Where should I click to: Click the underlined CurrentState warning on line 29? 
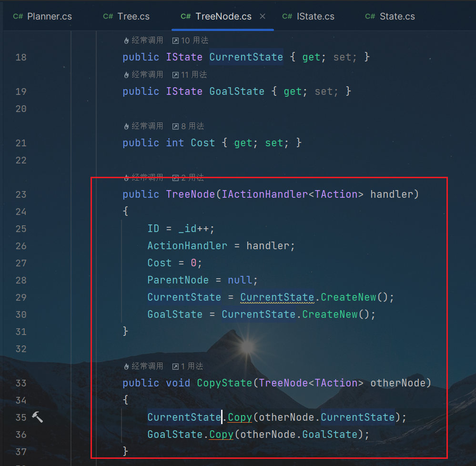click(x=277, y=297)
